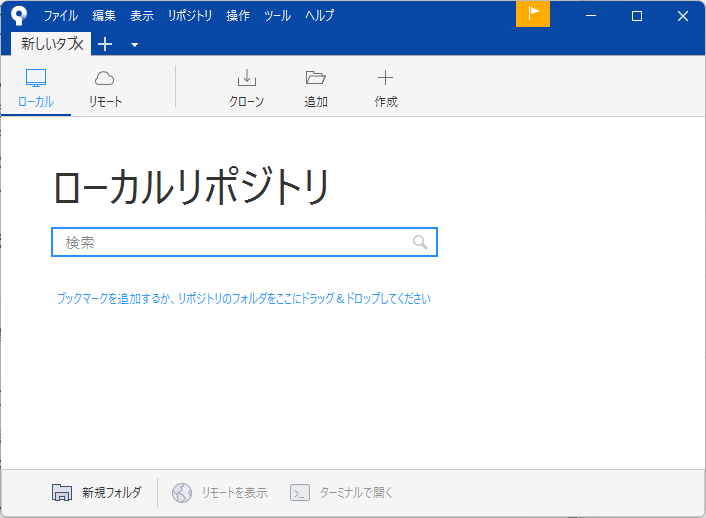Open the ヘルプ menu
The image size is (706, 518).
[319, 16]
